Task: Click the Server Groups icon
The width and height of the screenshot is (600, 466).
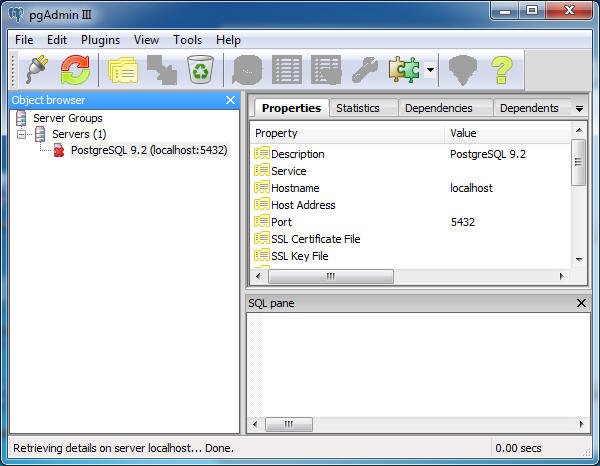Action: point(21,118)
